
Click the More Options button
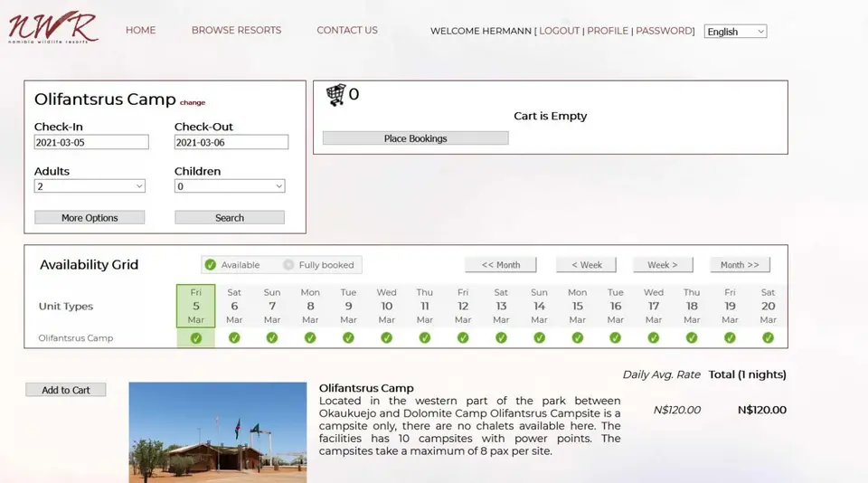tap(90, 218)
